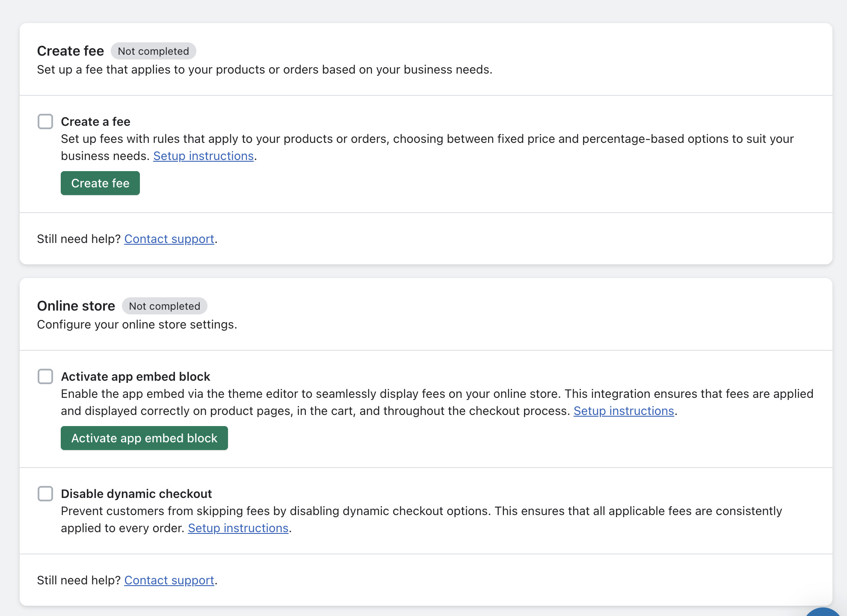This screenshot has height=616, width=847.
Task: Select the "Create fee" section heading
Action: (71, 50)
